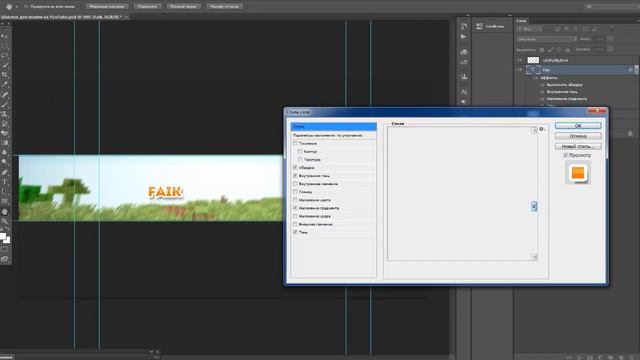Click the Отмена cancel button
The image size is (640, 360).
[578, 136]
